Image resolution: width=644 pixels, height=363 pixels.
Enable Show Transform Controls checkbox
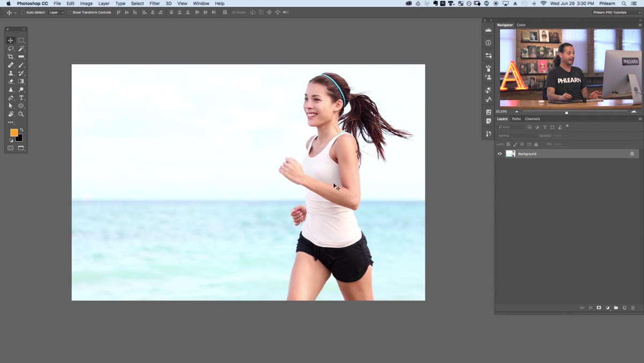[69, 12]
